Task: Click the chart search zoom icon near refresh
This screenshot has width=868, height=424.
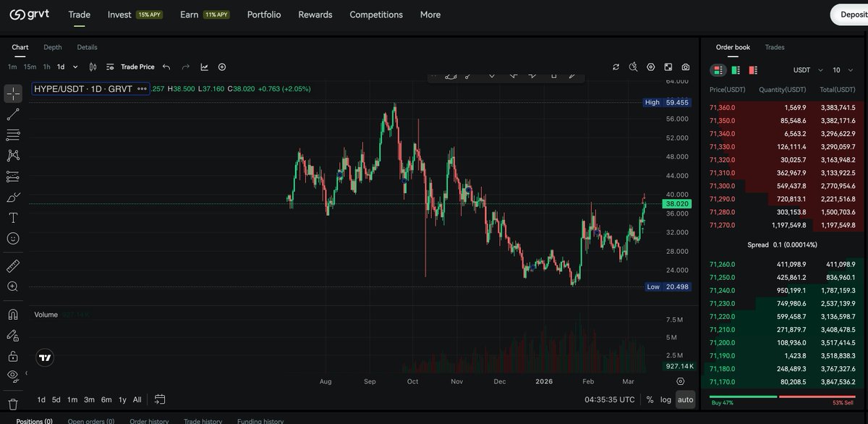Action: [634, 67]
